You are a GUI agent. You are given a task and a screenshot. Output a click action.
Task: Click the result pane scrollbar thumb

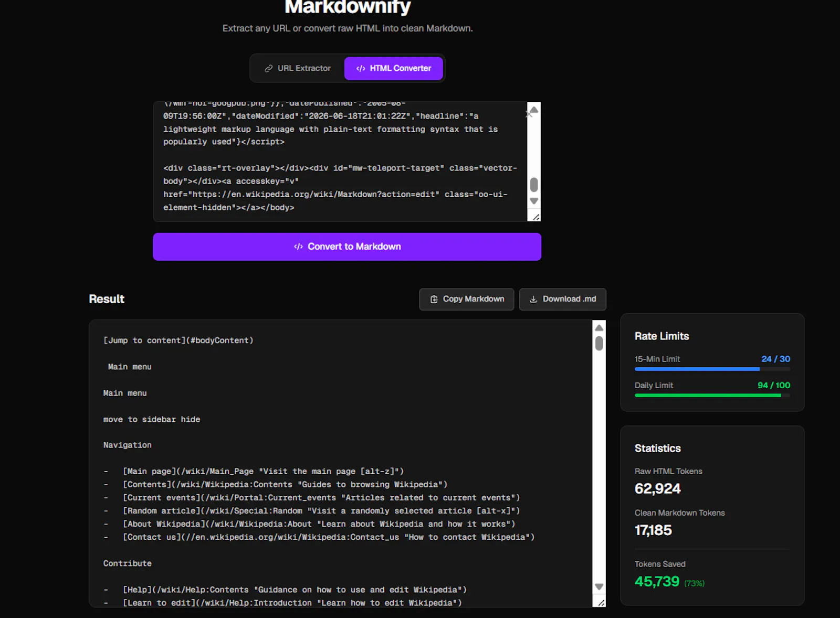tap(599, 344)
